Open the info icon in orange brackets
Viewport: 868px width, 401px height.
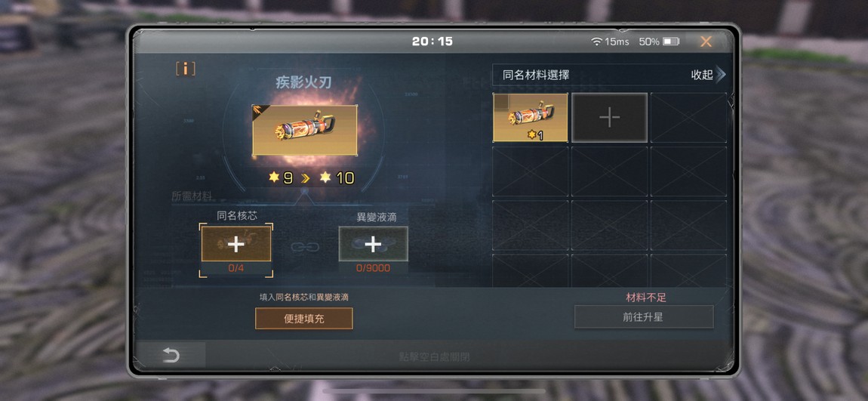(186, 69)
